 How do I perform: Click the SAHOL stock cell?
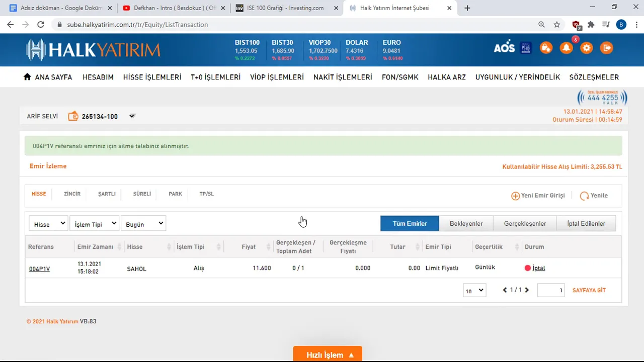(136, 269)
